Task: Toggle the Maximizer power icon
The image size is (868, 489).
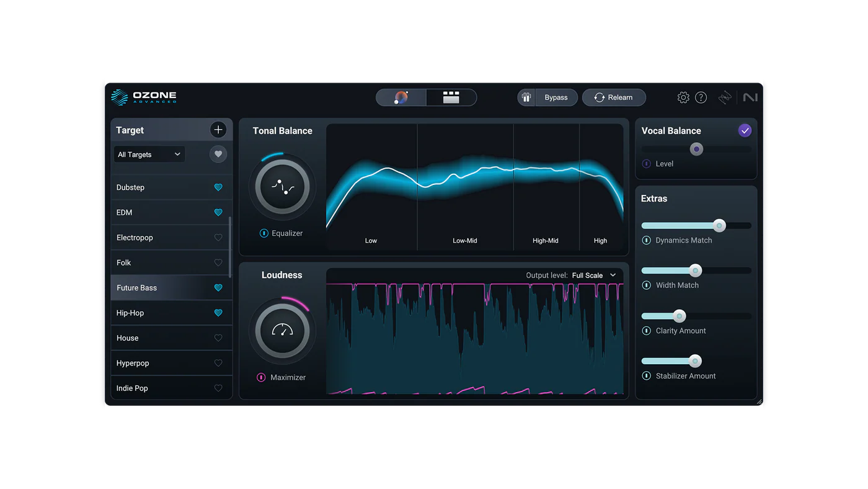Action: (261, 377)
